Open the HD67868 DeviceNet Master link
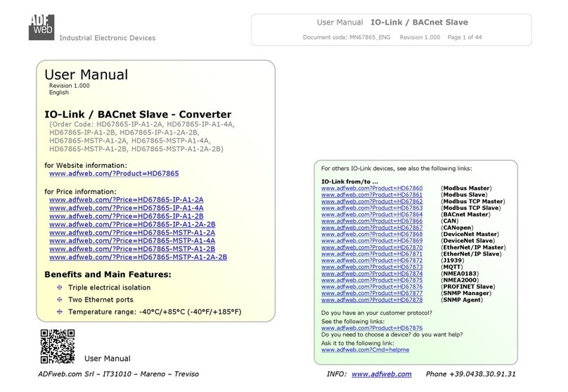The width and height of the screenshot is (568, 392). point(372,234)
